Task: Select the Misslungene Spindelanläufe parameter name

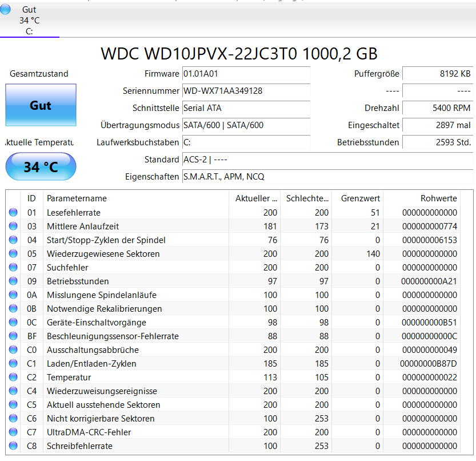Action: [x=101, y=295]
